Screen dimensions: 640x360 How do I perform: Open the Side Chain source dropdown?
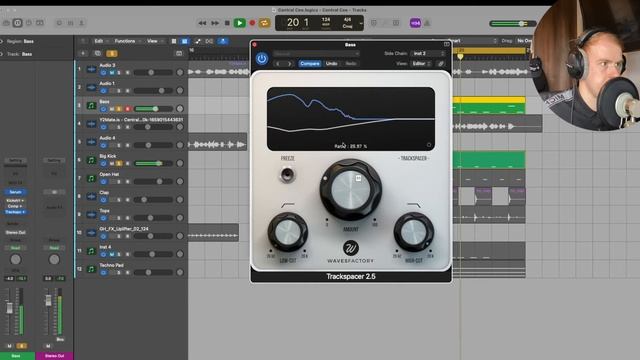(x=427, y=53)
